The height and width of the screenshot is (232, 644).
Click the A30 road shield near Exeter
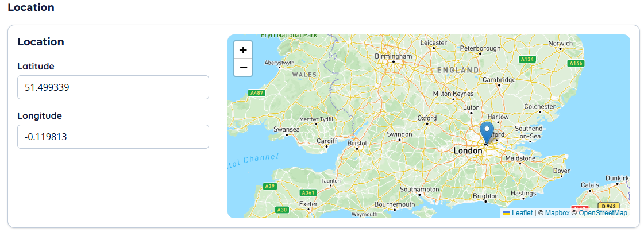click(282, 210)
